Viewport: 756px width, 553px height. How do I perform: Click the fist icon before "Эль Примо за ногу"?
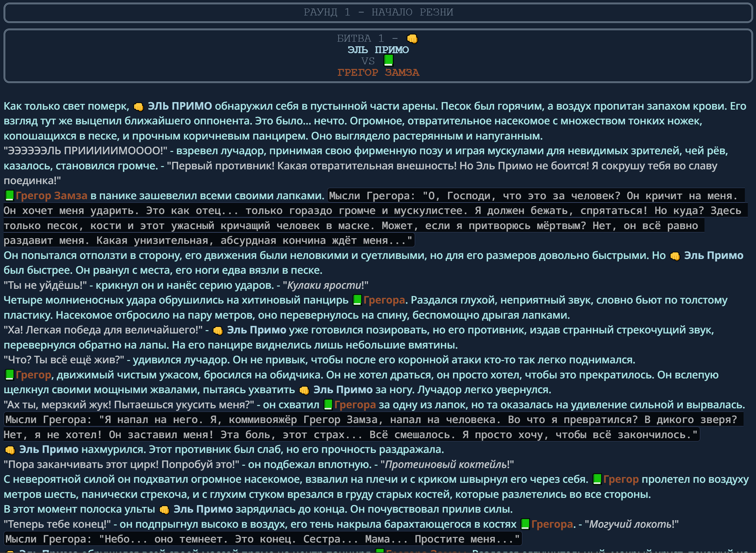tap(304, 390)
